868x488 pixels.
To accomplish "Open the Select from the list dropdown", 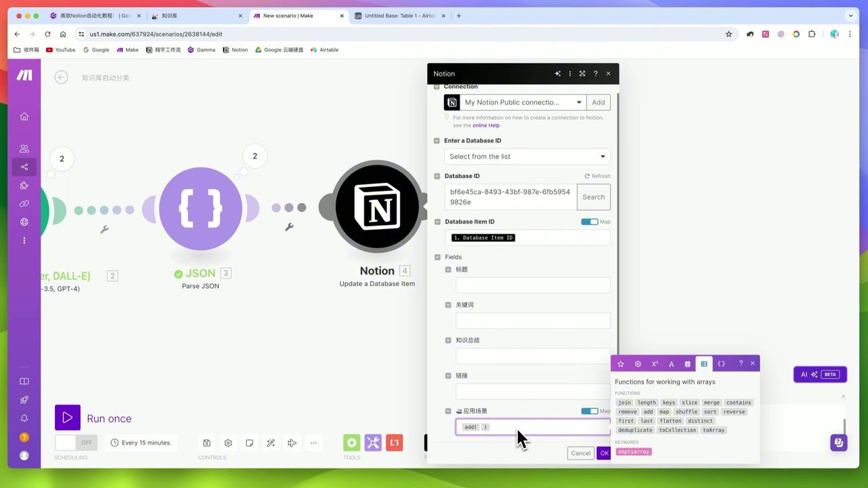I will 527,157.
